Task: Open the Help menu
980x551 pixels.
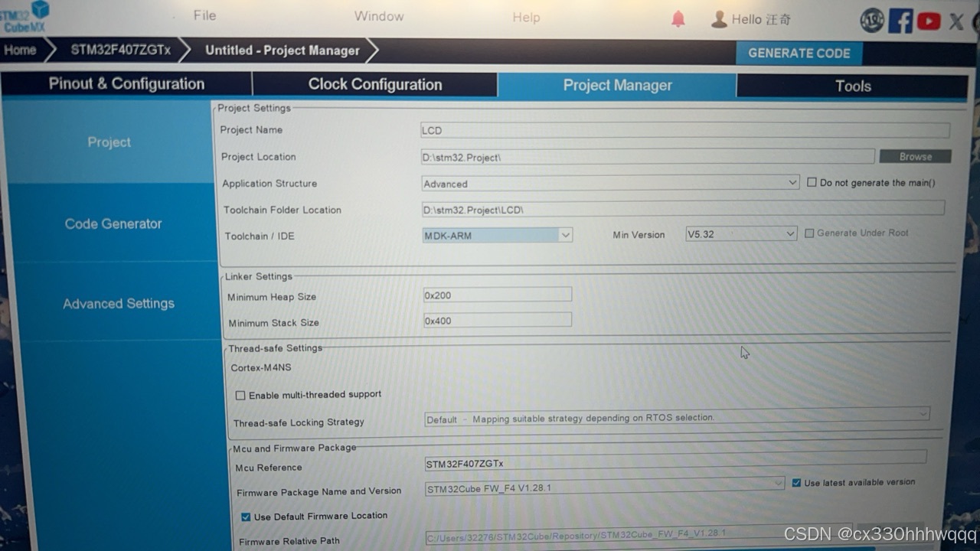Action: pyautogui.click(x=526, y=18)
